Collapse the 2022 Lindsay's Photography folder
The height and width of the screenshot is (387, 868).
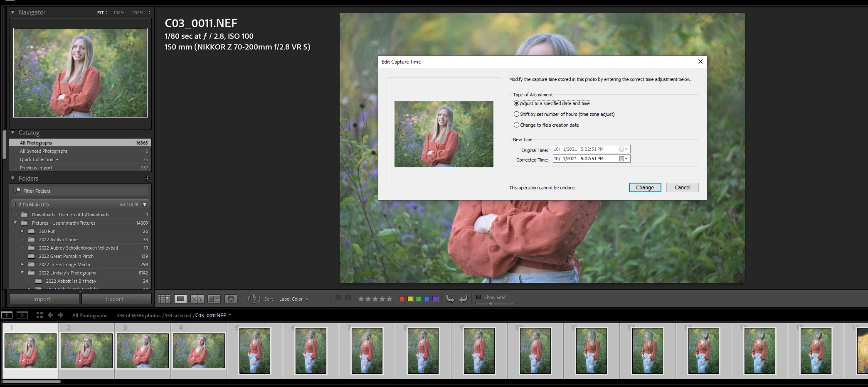coord(22,273)
